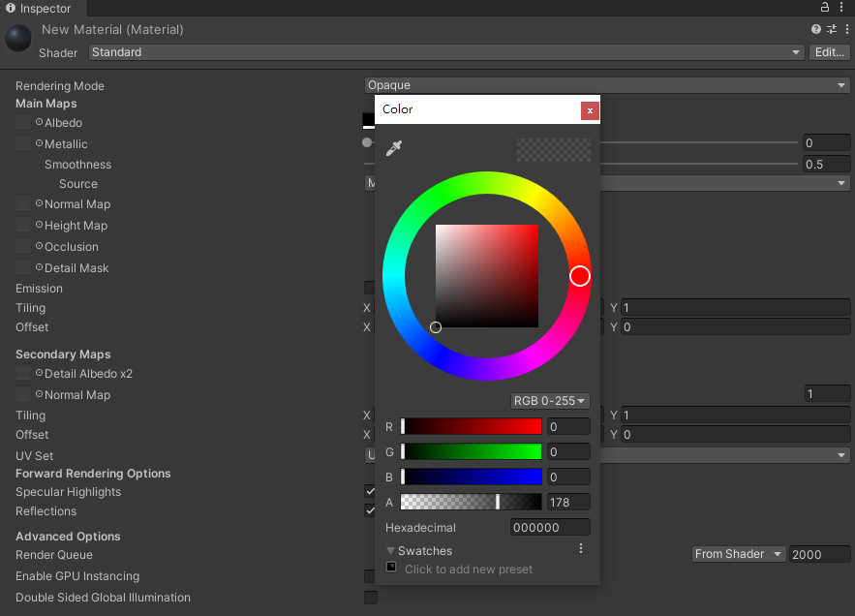
Task: Click the G value field
Action: 568,451
